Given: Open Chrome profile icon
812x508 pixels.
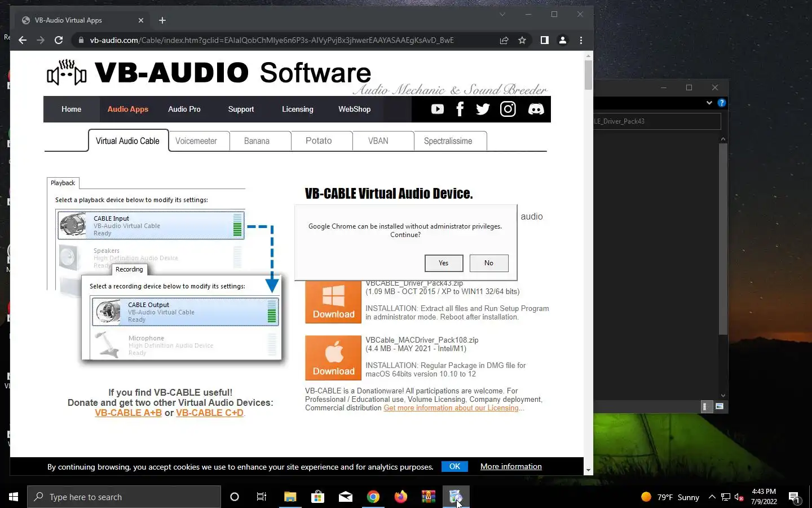Looking at the screenshot, I should [562, 40].
